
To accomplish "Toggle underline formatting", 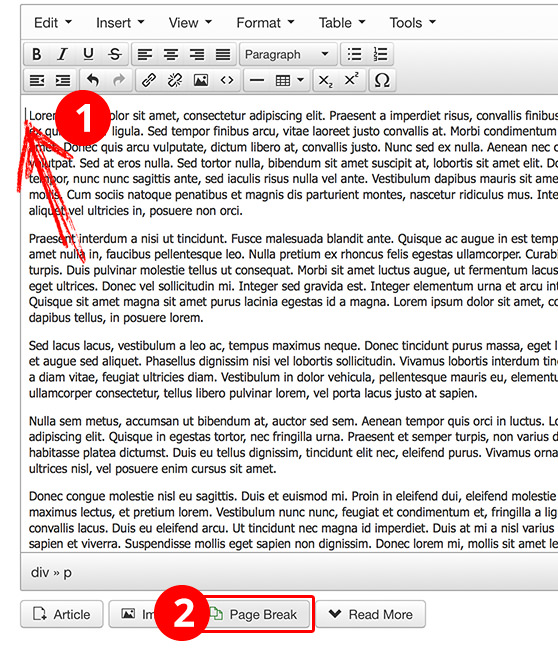I will (x=88, y=54).
